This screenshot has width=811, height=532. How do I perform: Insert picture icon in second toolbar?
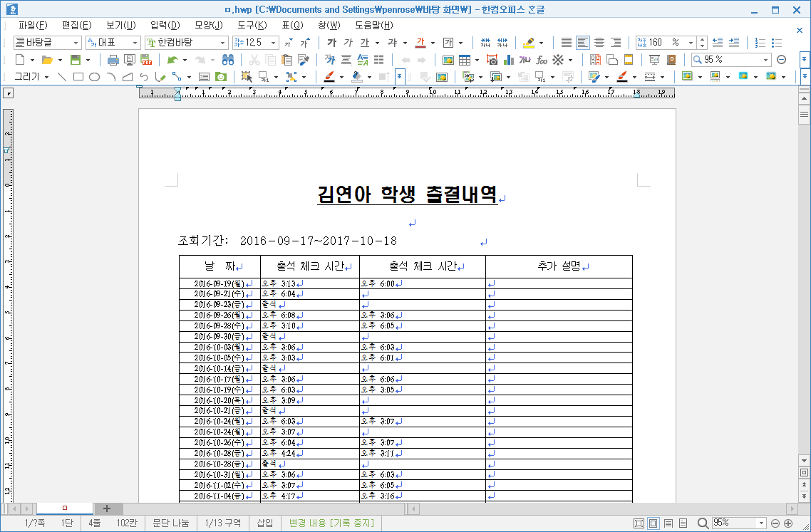(448, 60)
